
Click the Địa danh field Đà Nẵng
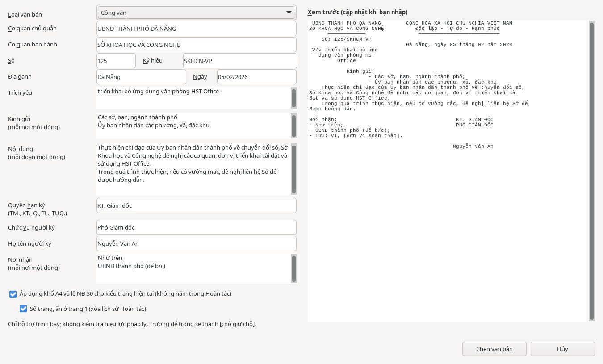[141, 77]
